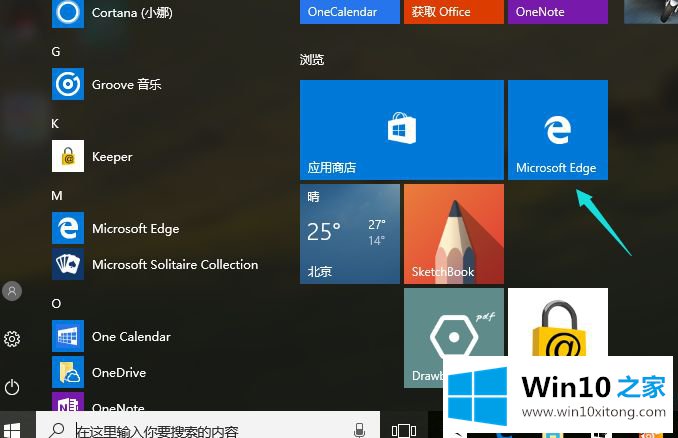Click the Windows Start button
This screenshot has width=678, height=438.
[x=12, y=430]
